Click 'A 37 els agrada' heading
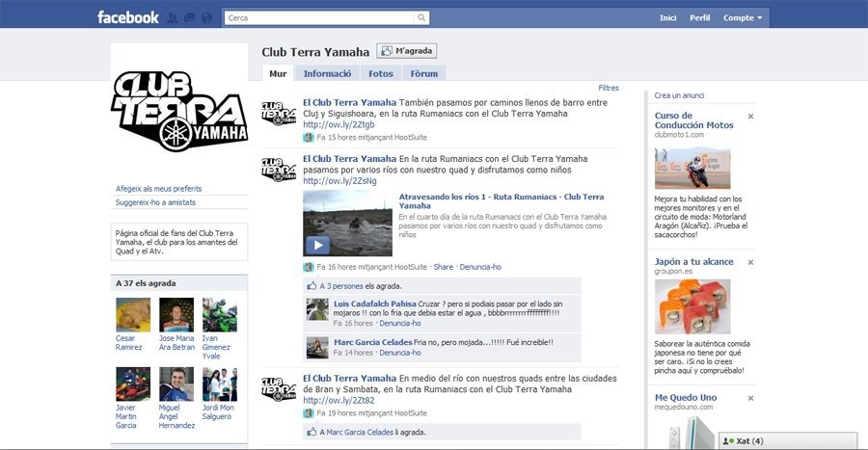This screenshot has height=450, width=868. tap(146, 283)
